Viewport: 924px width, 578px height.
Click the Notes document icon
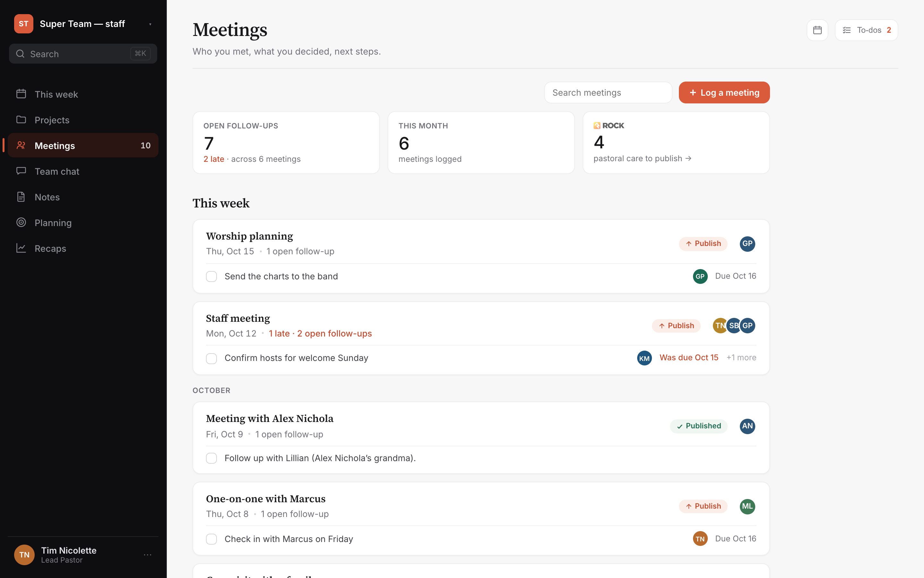click(21, 197)
